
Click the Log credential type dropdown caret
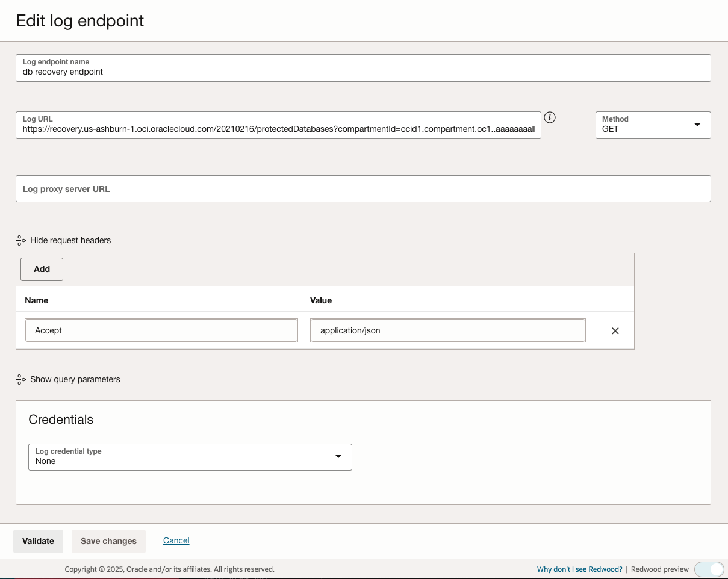tap(338, 457)
